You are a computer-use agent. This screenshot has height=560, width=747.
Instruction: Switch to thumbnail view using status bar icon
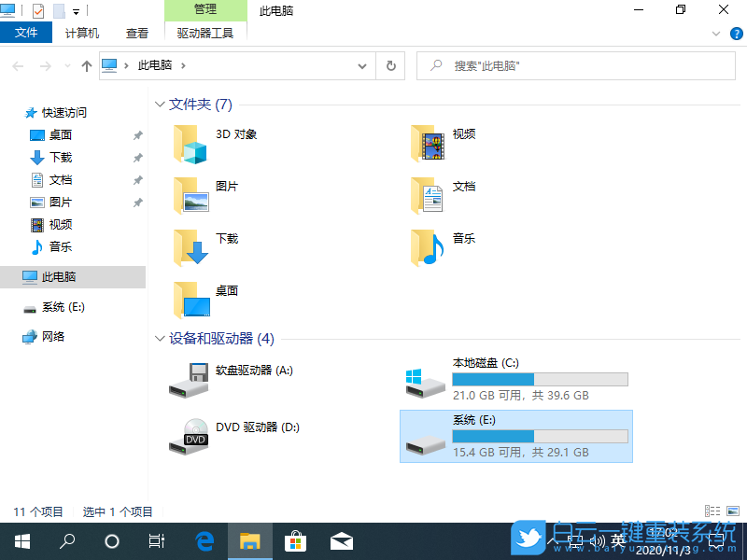click(733, 511)
